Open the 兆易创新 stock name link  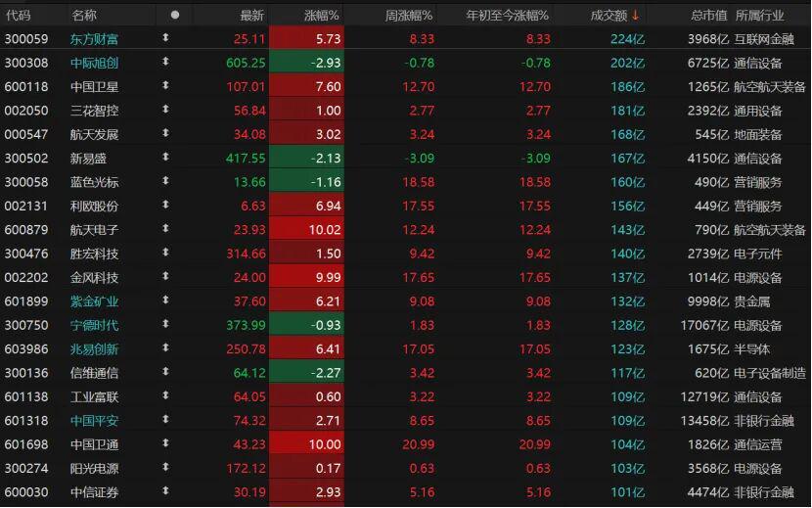[95, 349]
